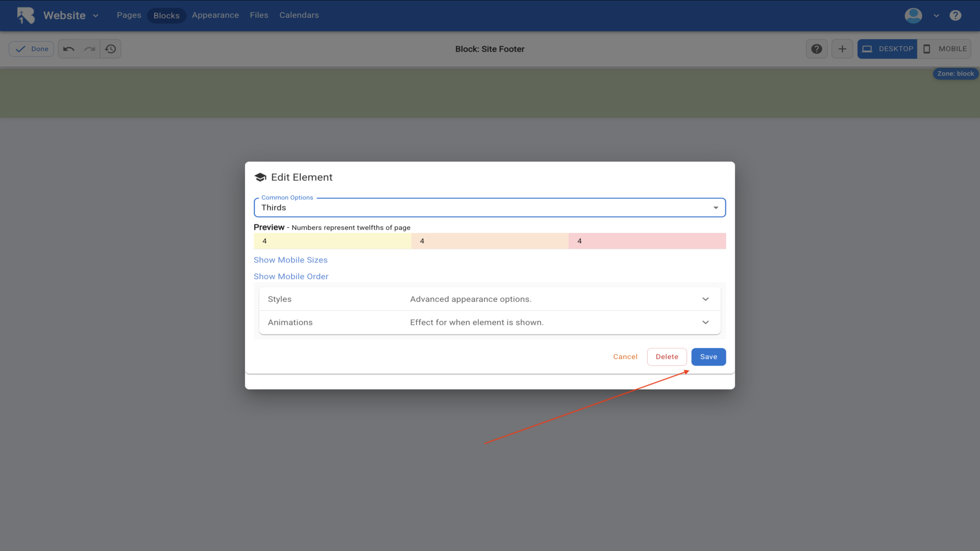Open the user account avatar
980x551 pixels.
pos(913,15)
